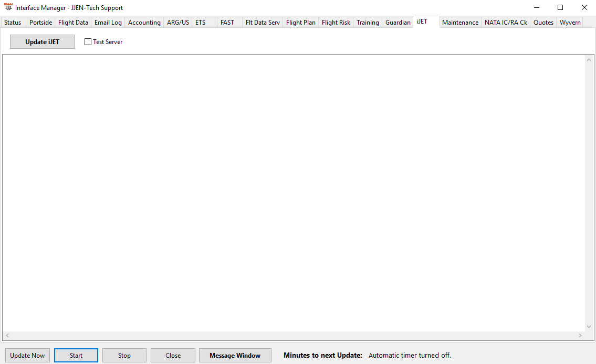Image resolution: width=596 pixels, height=364 pixels.
Task: Close the Interface Manager window
Action: pyautogui.click(x=584, y=7)
